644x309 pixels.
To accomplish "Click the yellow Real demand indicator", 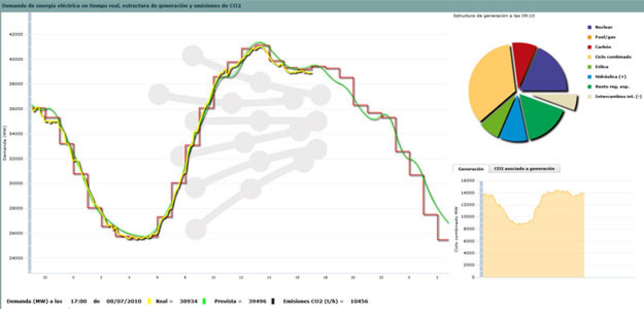I will coord(149,301).
